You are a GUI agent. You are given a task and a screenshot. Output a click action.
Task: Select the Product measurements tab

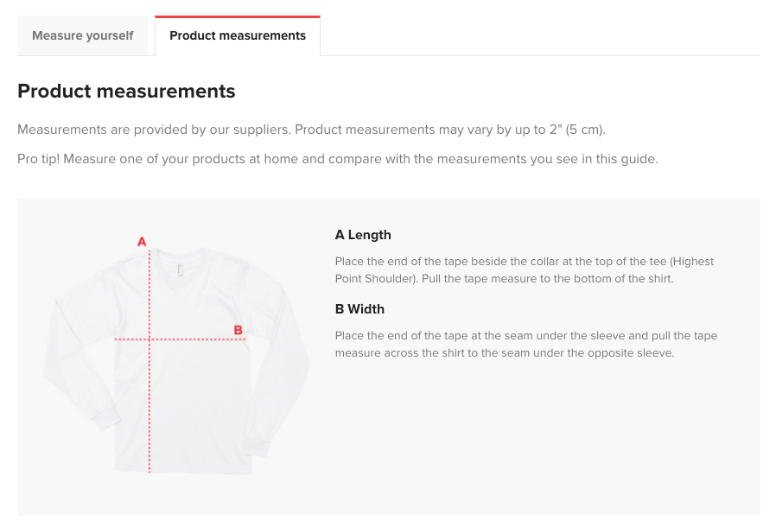coord(238,35)
